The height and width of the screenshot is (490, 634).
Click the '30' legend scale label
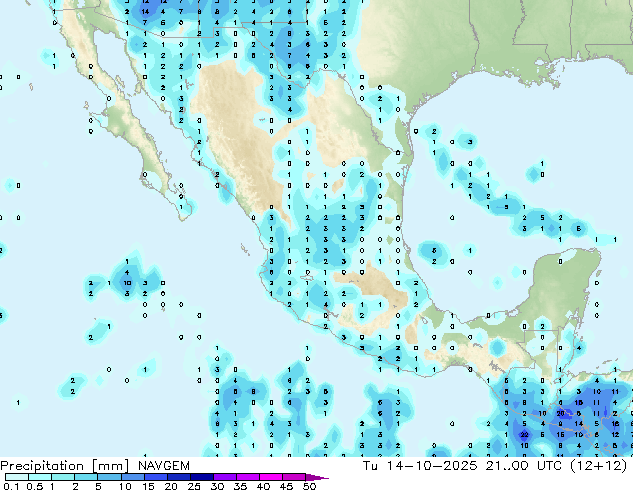tap(217, 486)
